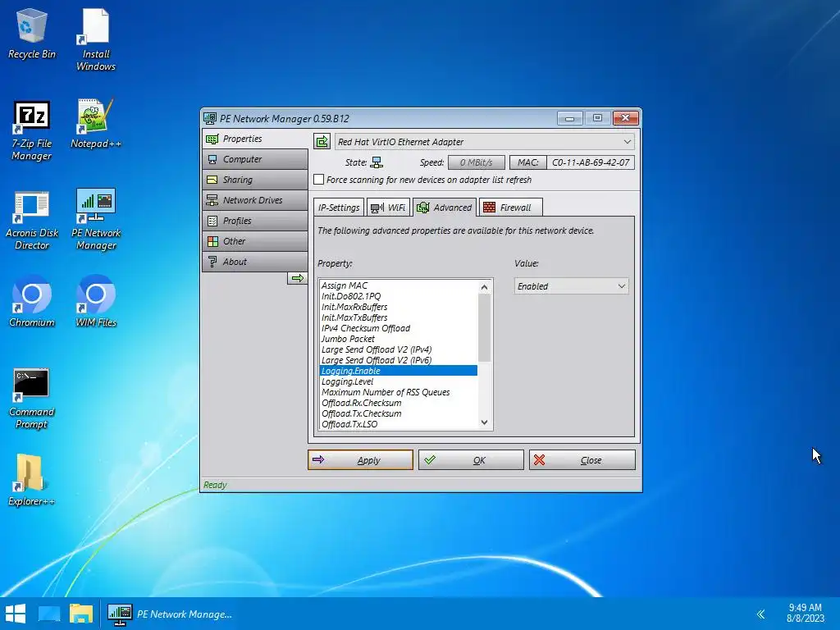840x630 pixels.
Task: Open Install Windows desktop shortcut
Action: pyautogui.click(x=96, y=39)
